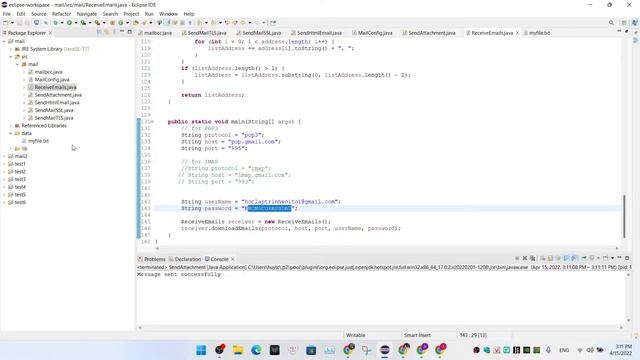The image size is (640, 360).
Task: Click Pin Console icon
Action: pyautogui.click(x=584, y=258)
